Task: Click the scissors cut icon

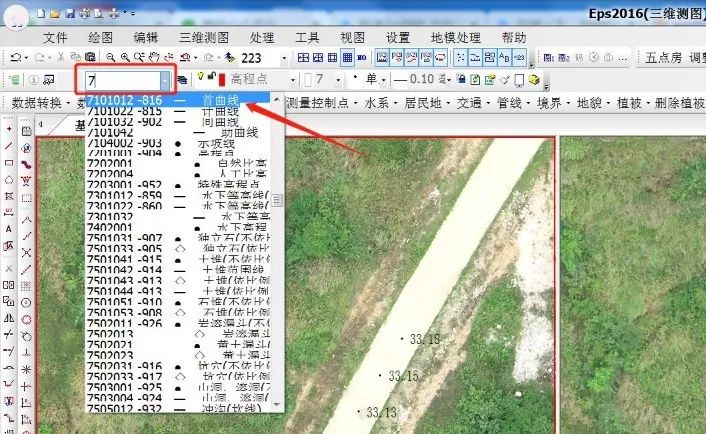Action: tap(61, 57)
